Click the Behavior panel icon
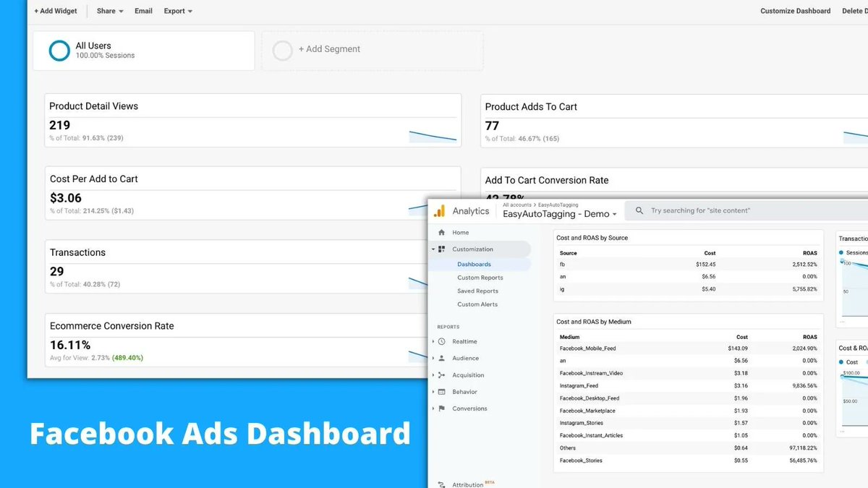Image resolution: width=868 pixels, height=488 pixels. tap(441, 392)
